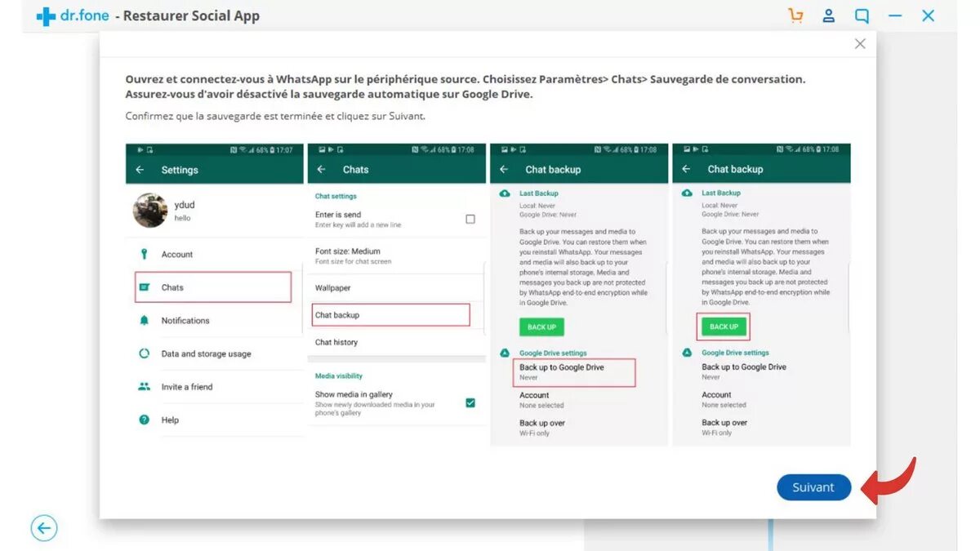Click the data usage circle icon
The image size is (980, 551).
(145, 354)
